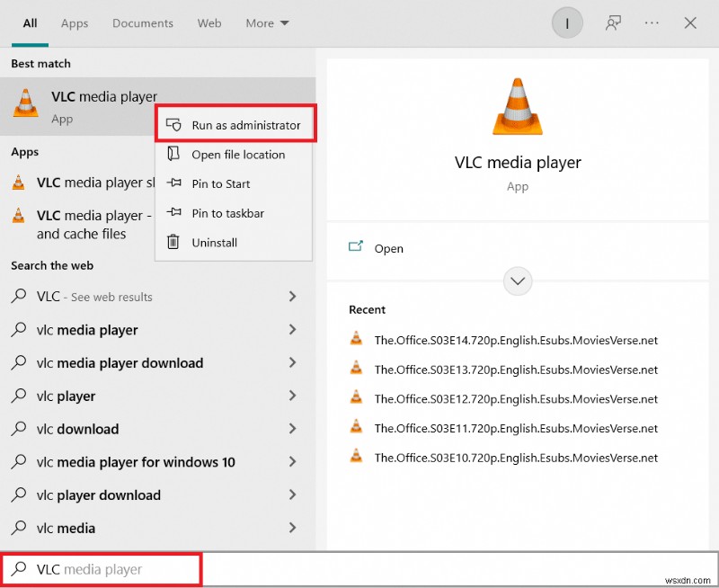
Task: Open recent file The.Office.S03E10
Action: [x=515, y=457]
